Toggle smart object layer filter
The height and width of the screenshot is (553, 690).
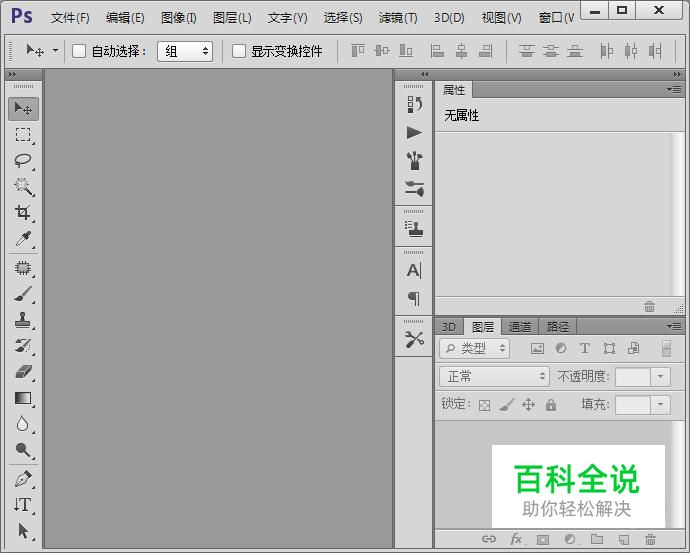[634, 348]
